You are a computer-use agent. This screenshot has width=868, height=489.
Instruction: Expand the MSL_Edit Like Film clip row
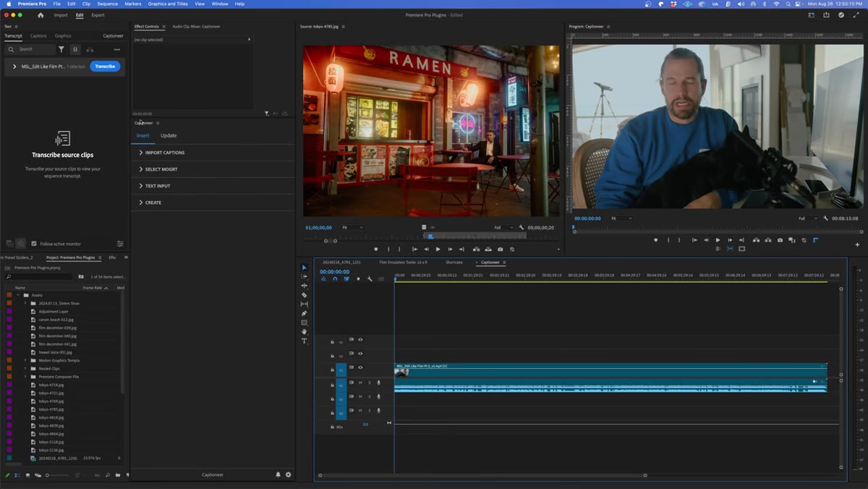14,67
